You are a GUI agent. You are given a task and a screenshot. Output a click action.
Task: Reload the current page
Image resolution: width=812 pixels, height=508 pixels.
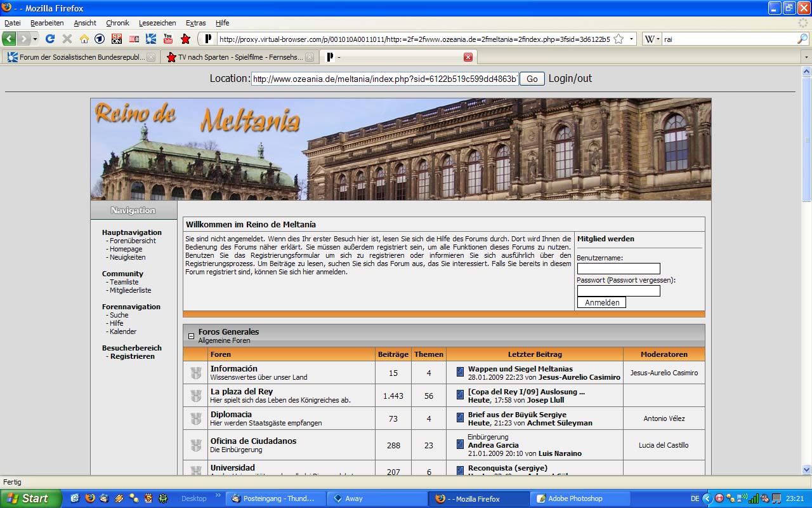click(x=50, y=39)
